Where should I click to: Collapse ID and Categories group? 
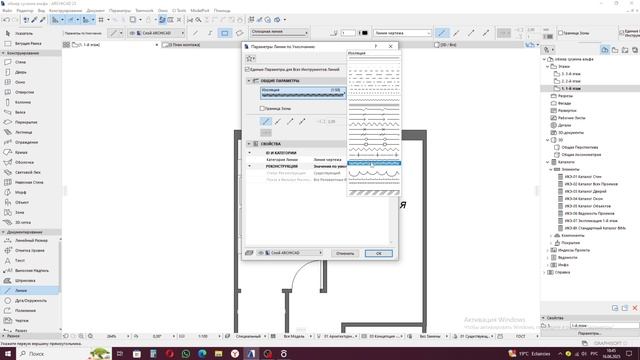250,153
